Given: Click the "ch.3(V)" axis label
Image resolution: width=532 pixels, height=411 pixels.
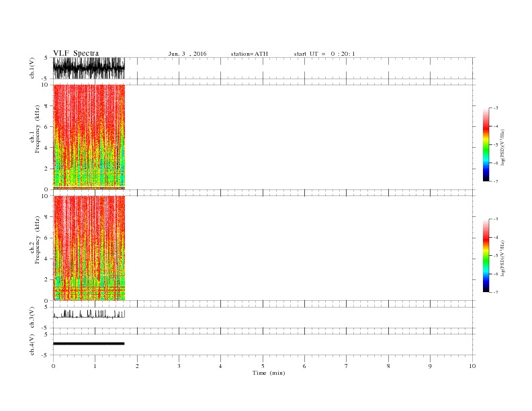Looking at the screenshot, I should [32, 318].
